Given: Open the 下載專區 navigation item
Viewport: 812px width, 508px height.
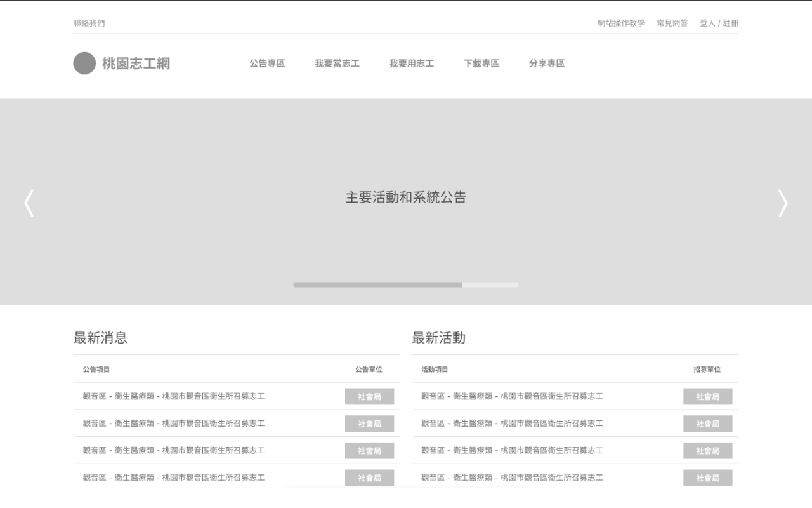Looking at the screenshot, I should tap(481, 63).
